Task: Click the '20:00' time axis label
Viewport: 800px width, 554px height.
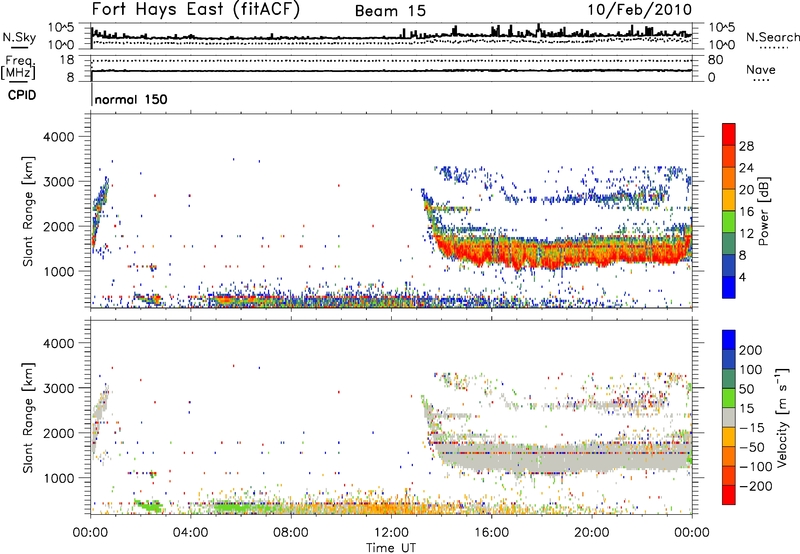Action: [x=591, y=533]
